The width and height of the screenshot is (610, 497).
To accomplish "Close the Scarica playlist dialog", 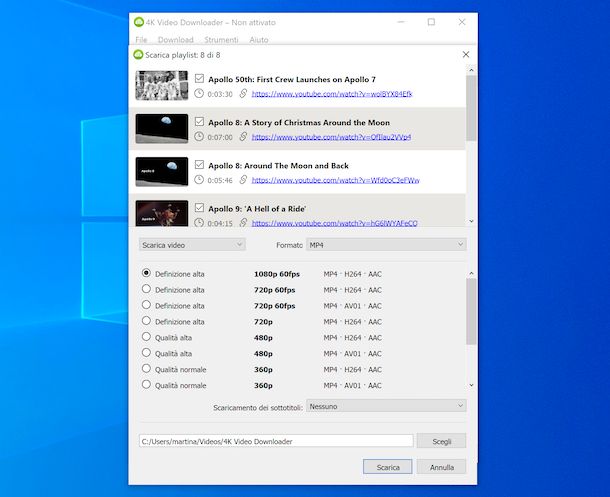I will pyautogui.click(x=466, y=54).
